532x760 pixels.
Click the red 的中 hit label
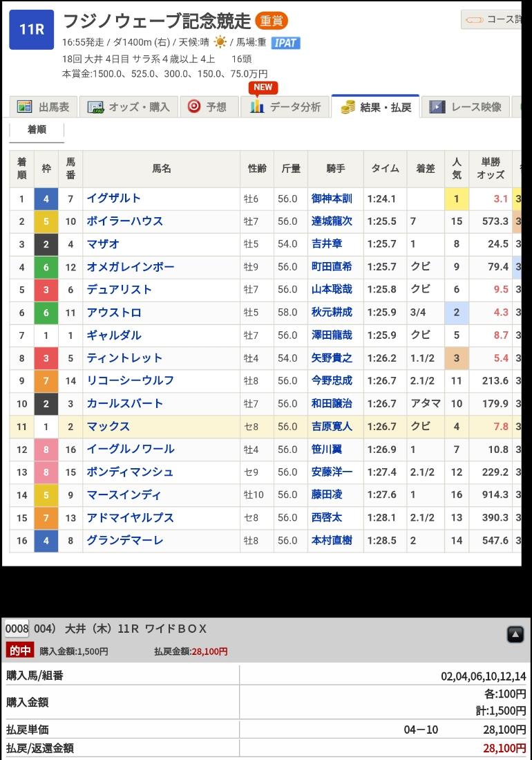[20, 651]
